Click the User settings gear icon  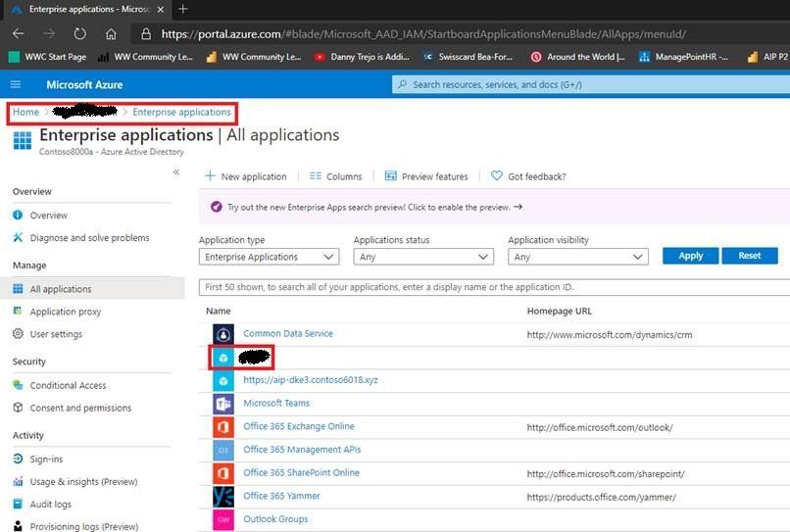tap(18, 333)
